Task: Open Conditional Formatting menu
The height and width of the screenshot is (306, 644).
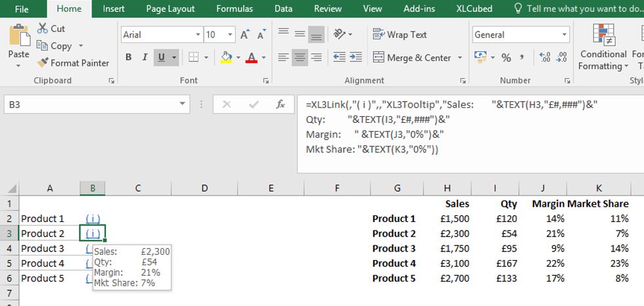Action: [x=603, y=47]
